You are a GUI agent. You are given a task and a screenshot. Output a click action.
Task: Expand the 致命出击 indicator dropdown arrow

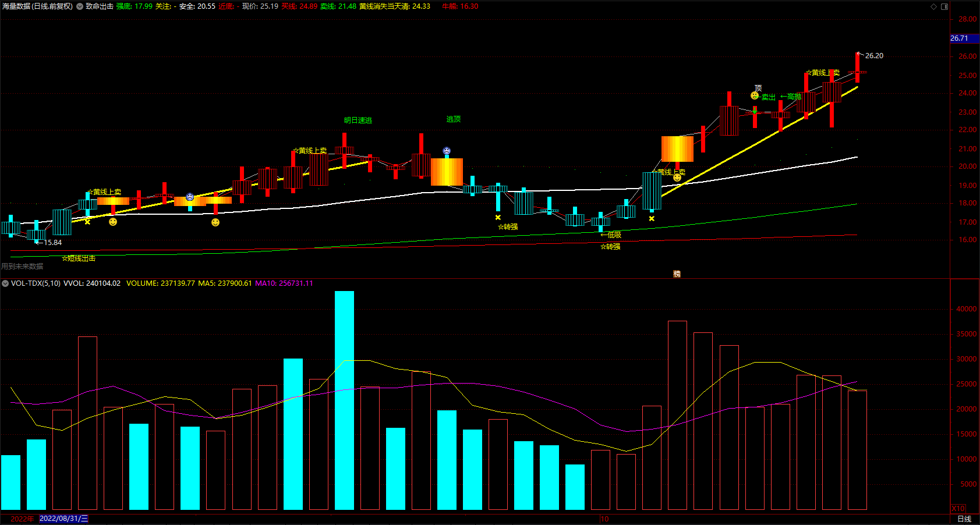(x=80, y=6)
